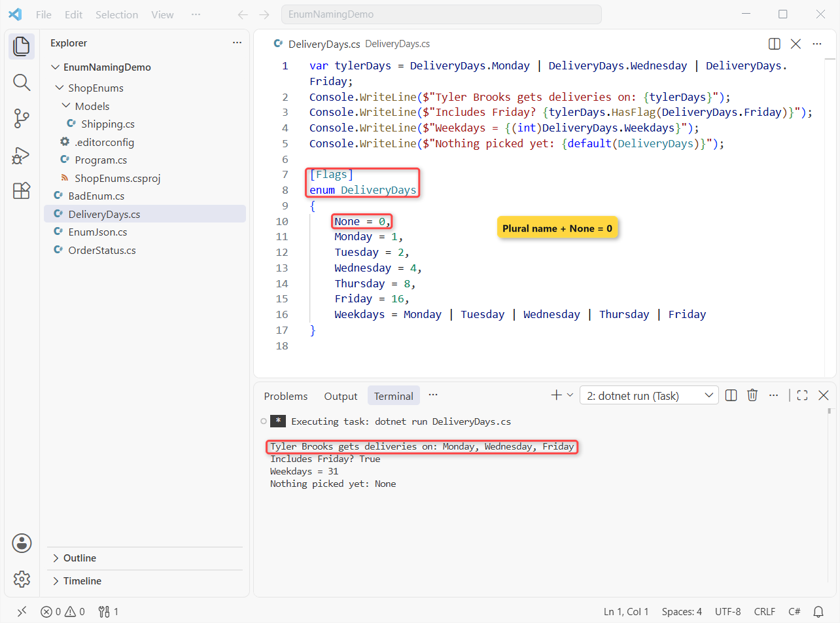This screenshot has height=623, width=840.
Task: Close the terminal panel
Action: click(x=824, y=395)
